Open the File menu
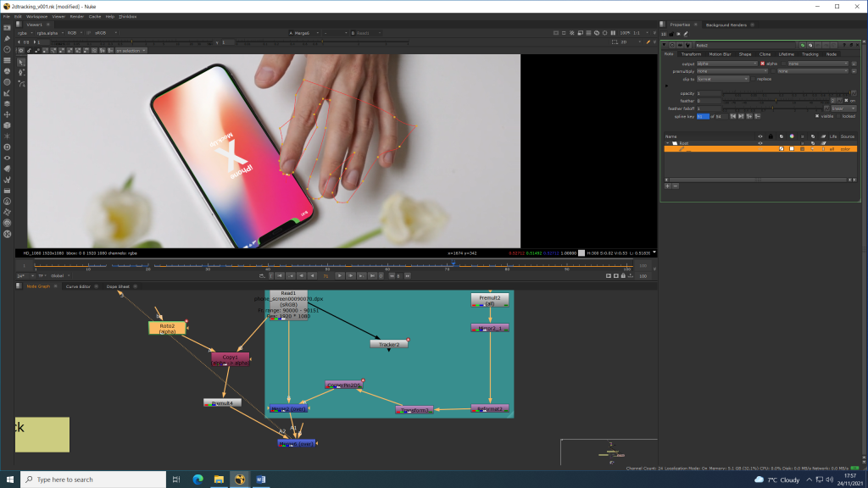The width and height of the screenshot is (868, 488). (x=7, y=17)
